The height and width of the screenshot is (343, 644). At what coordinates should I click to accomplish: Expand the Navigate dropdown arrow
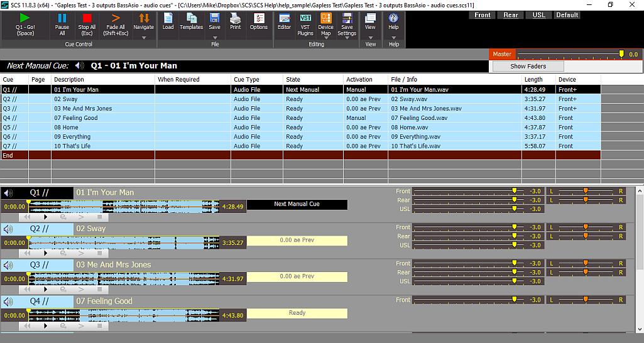(x=144, y=38)
